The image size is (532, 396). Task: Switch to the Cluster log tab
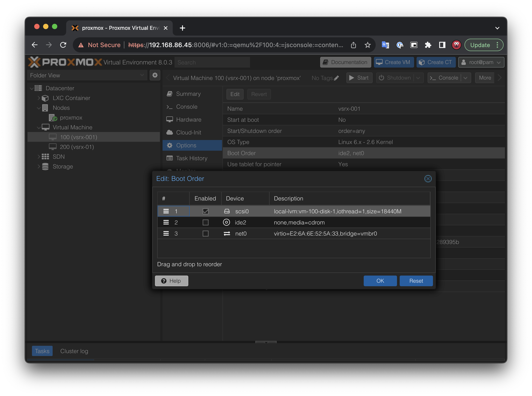[74, 351]
